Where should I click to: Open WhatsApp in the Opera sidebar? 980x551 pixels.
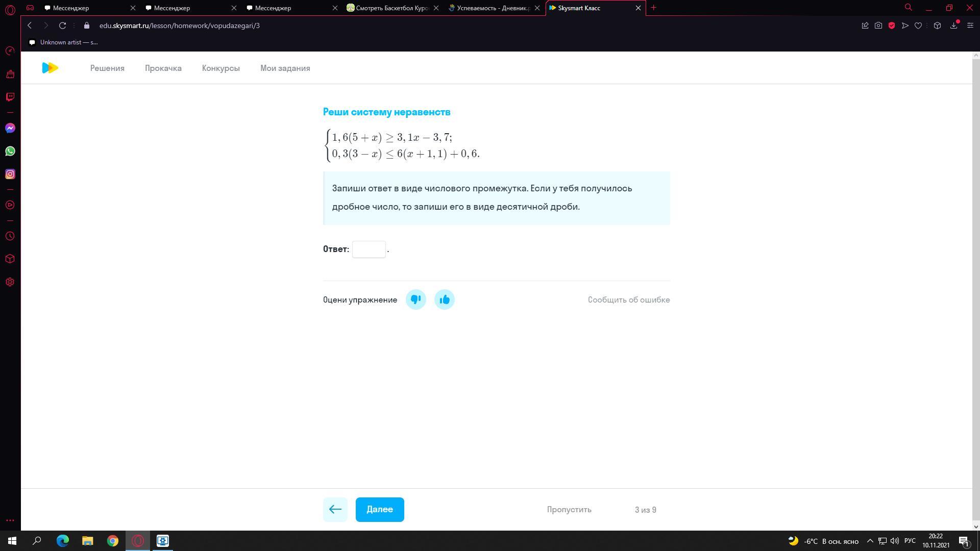tap(10, 151)
